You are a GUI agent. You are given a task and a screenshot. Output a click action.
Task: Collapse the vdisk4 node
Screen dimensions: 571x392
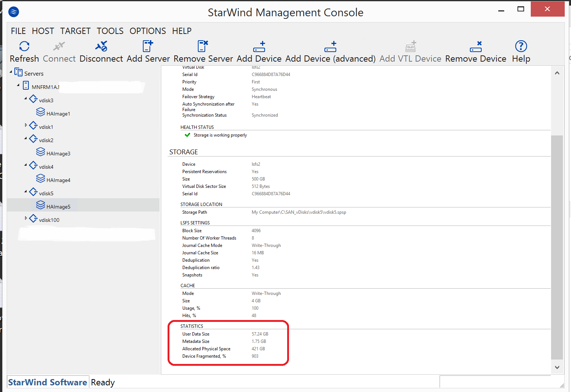[26, 165]
